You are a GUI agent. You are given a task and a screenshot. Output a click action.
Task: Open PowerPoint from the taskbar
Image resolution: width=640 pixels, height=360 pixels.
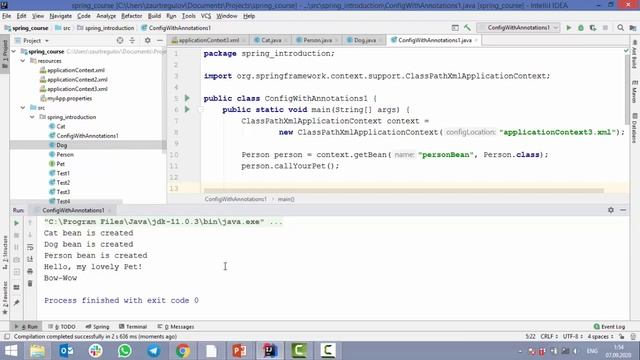click(240, 351)
